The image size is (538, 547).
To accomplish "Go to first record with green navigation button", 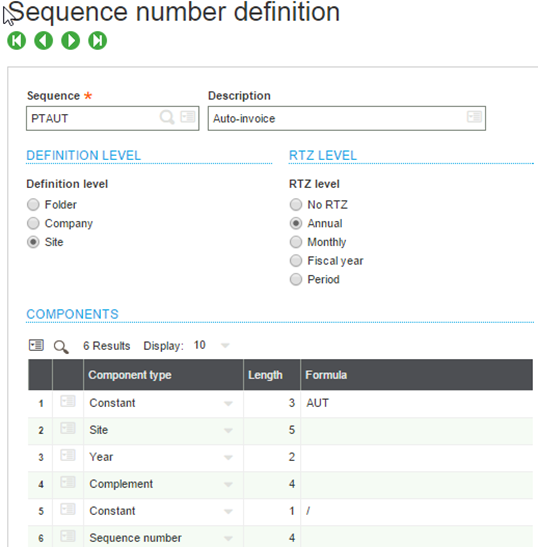I will [16, 40].
